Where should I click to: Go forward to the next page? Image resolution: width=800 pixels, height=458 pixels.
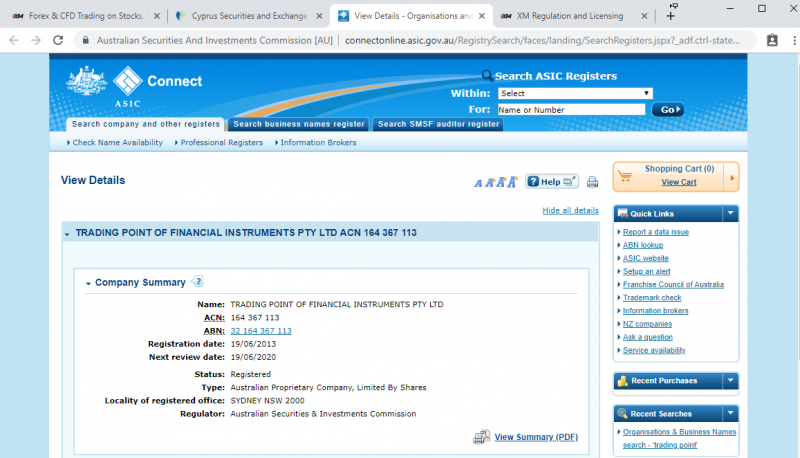pyautogui.click(x=36, y=40)
